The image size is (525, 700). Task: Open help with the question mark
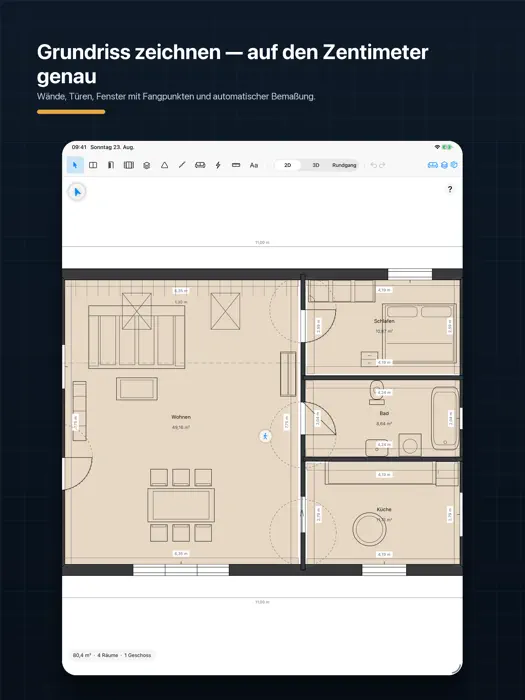pos(450,189)
